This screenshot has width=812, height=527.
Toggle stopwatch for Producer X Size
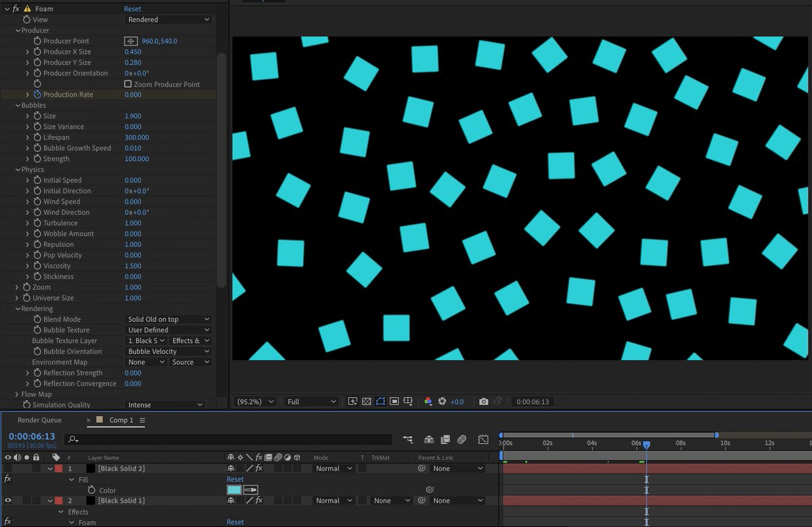(x=37, y=51)
